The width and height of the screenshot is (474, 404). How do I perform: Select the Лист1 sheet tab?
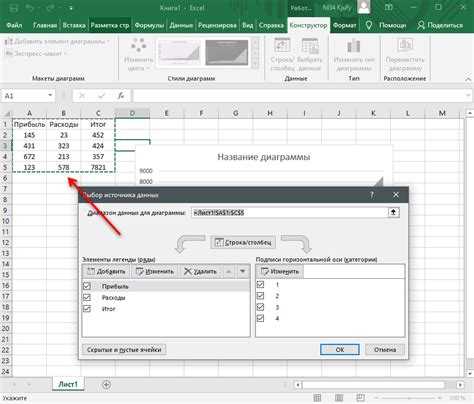coord(68,384)
